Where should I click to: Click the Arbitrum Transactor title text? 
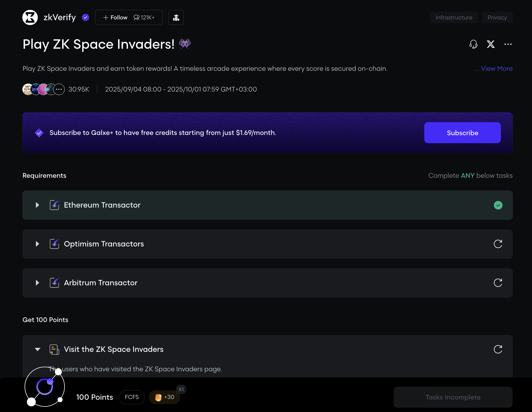tap(101, 283)
